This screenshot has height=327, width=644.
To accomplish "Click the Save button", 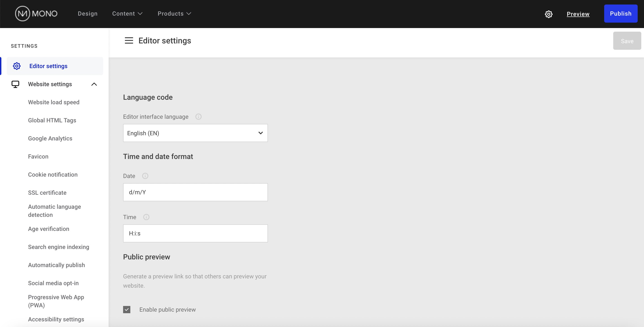I will (627, 41).
